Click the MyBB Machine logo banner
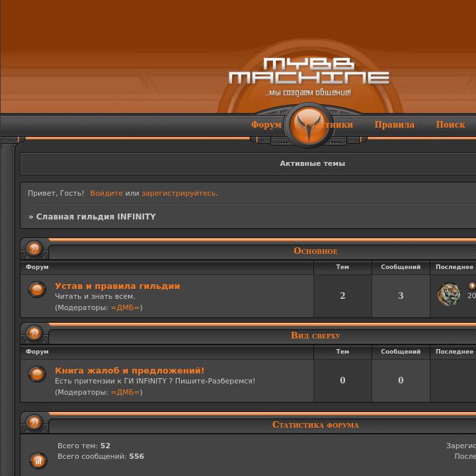This screenshot has height=476, width=476. pyautogui.click(x=309, y=71)
